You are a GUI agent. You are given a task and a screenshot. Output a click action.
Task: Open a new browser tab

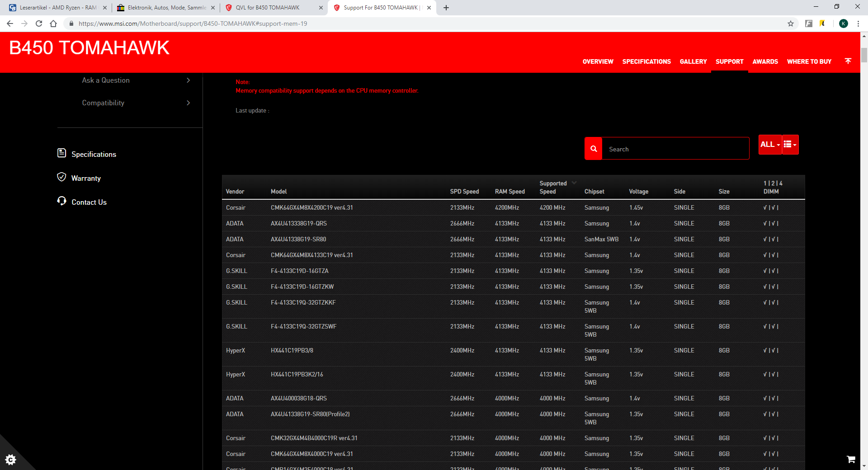tap(446, 8)
